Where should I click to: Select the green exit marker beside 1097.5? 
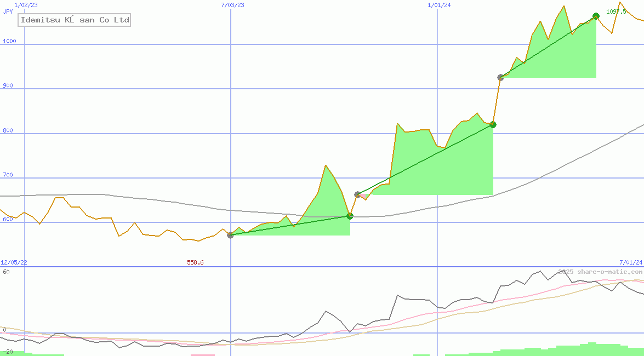tap(596, 16)
